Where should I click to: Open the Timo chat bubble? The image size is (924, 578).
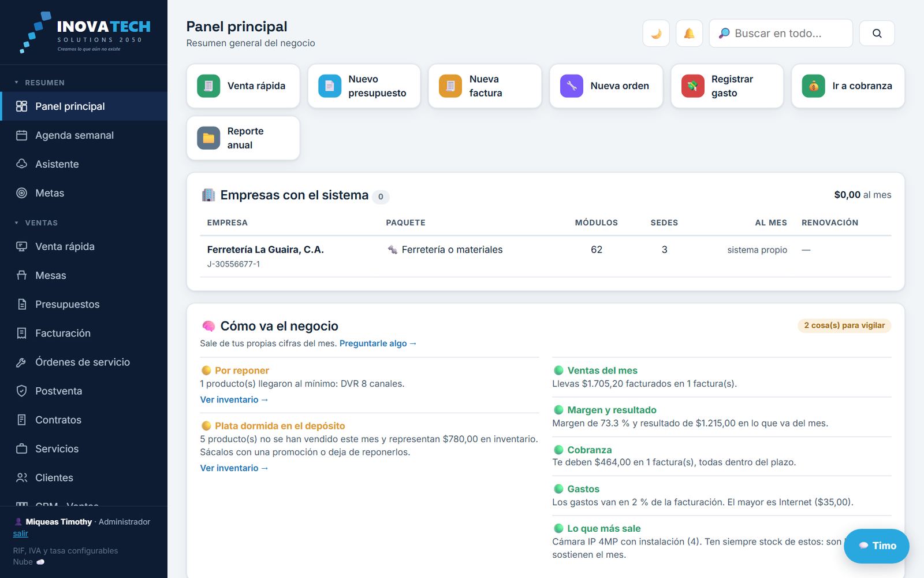877,546
